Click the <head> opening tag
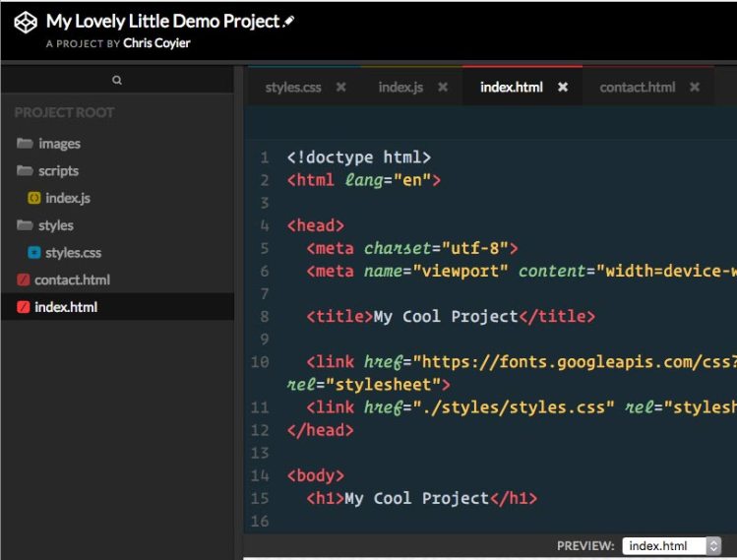Viewport: 737px width, 560px height. pyautogui.click(x=316, y=225)
